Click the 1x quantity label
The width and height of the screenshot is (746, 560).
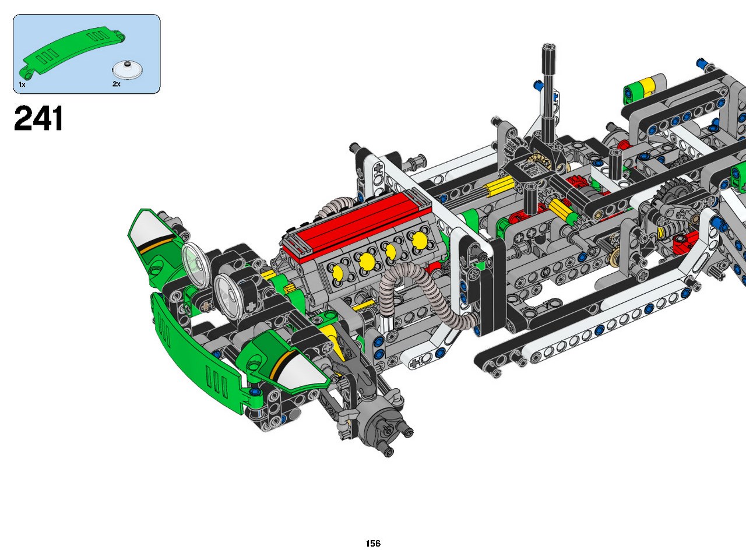click(x=22, y=84)
